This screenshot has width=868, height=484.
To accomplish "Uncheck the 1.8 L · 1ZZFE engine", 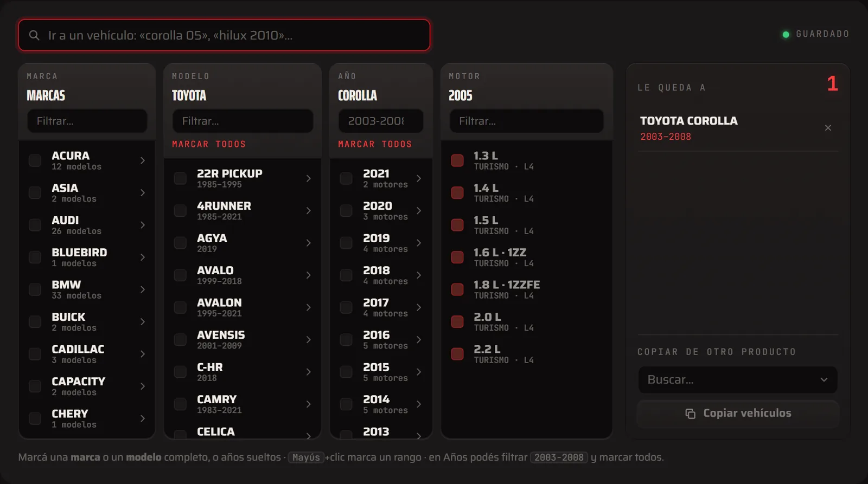I will tap(457, 289).
